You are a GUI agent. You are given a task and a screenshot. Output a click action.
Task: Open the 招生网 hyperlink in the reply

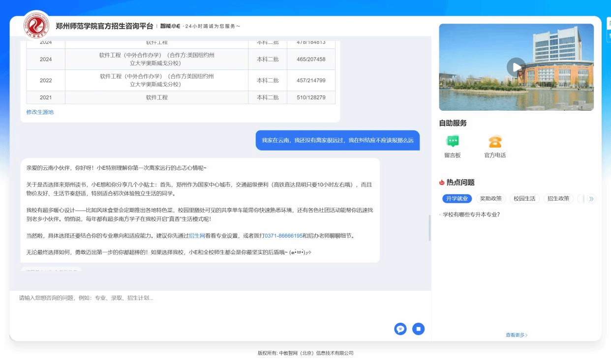(x=197, y=236)
